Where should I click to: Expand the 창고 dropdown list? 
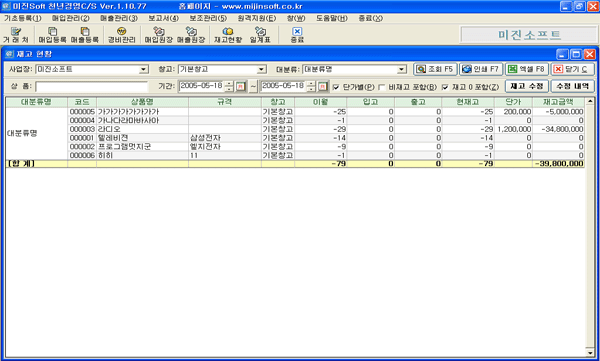(x=261, y=69)
